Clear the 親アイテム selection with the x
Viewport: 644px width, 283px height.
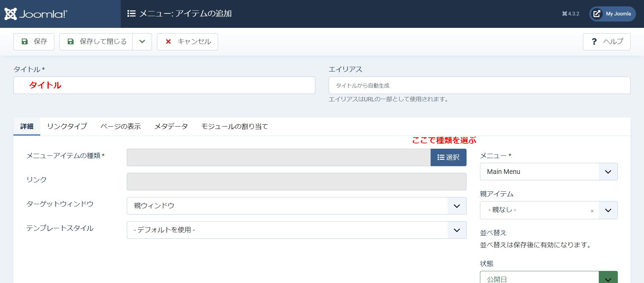coord(592,211)
